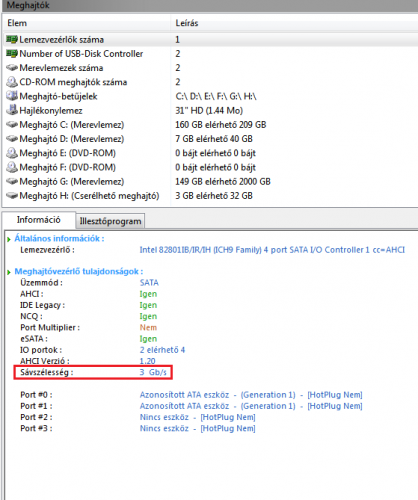Click the Port #0 device description
This screenshot has width=418, height=500.
(x=251, y=395)
